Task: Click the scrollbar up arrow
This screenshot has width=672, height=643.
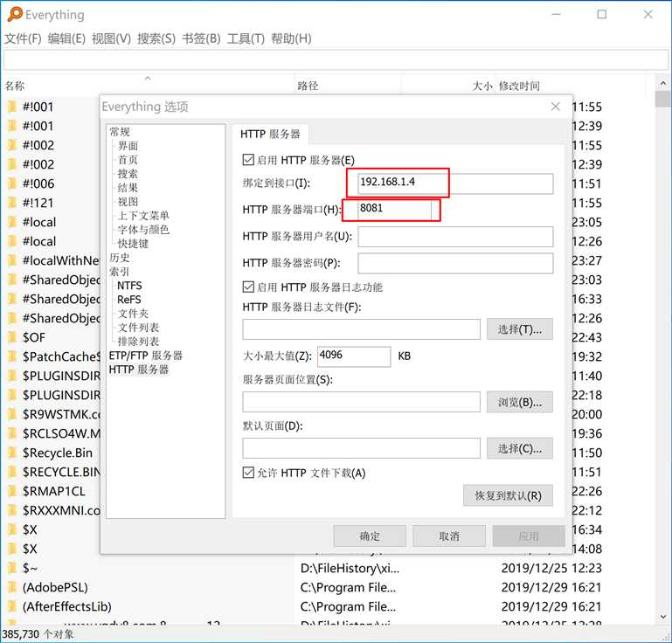Action: click(662, 83)
